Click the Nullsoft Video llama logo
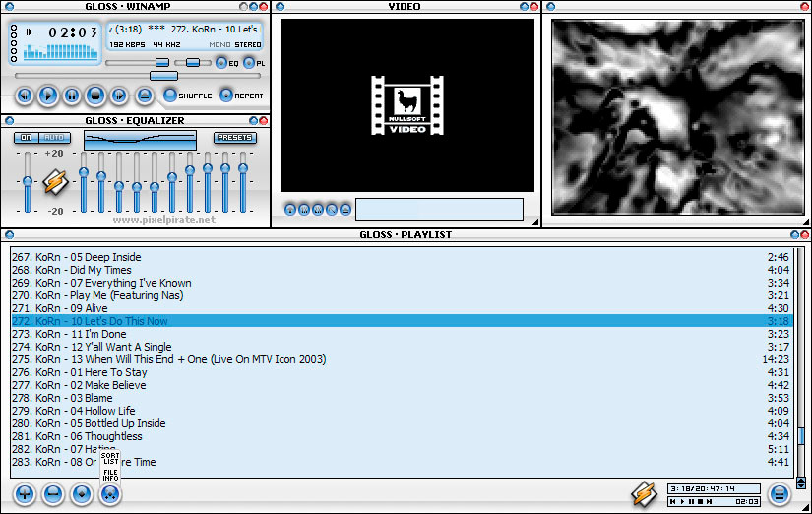Image resolution: width=812 pixels, height=514 pixels. 407,105
